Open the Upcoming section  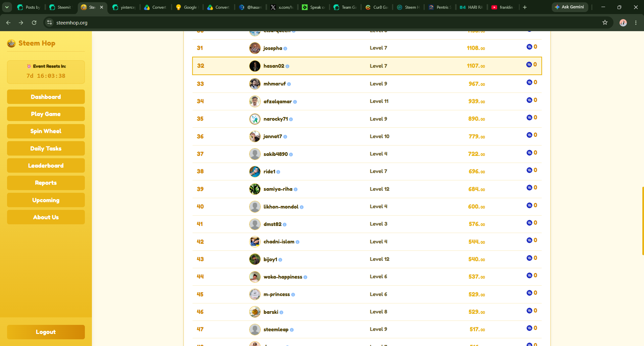pos(46,200)
